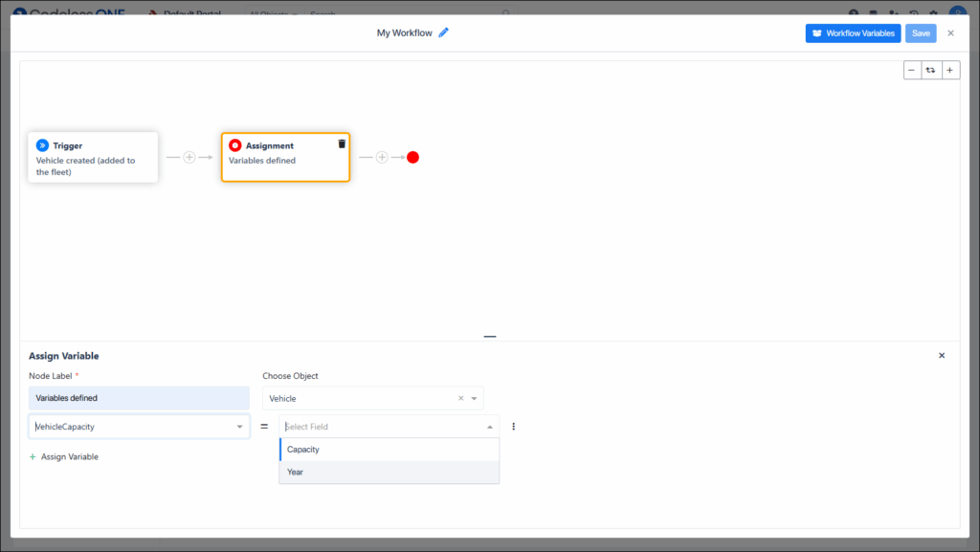The image size is (980, 552).
Task: Click the pencil icon to rename My Workflow
Action: coord(443,33)
